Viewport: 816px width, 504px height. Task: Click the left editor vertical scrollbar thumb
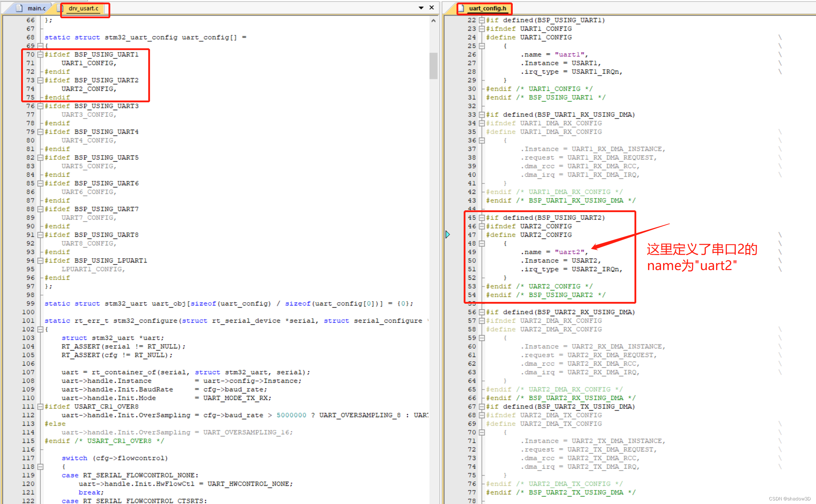tap(433, 65)
